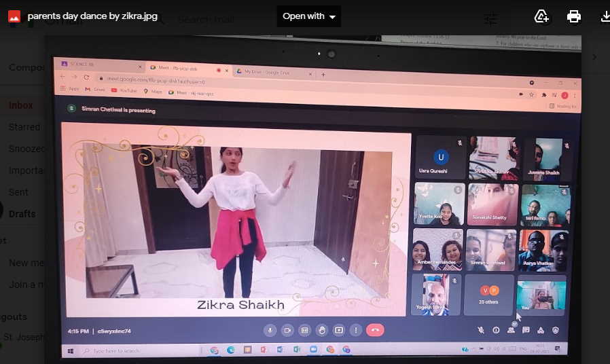Image resolution: width=610 pixels, height=364 pixels.
Task: Click the raise hand button in Meet
Action: pyautogui.click(x=322, y=330)
